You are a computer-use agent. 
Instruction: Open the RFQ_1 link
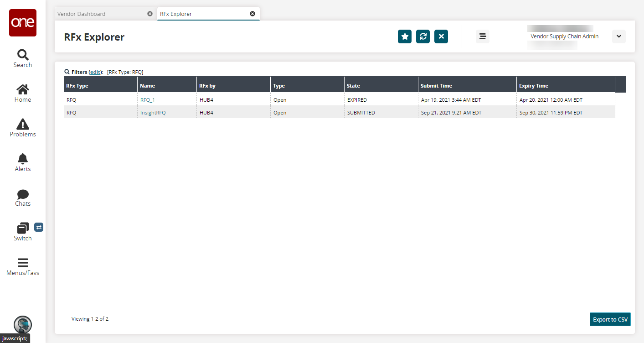(x=148, y=100)
